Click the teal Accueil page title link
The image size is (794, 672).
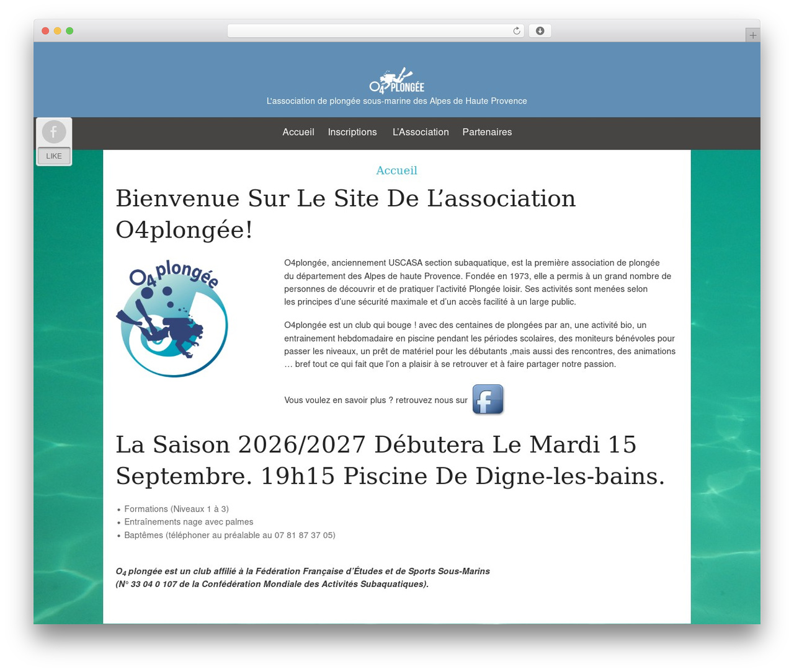(x=397, y=170)
